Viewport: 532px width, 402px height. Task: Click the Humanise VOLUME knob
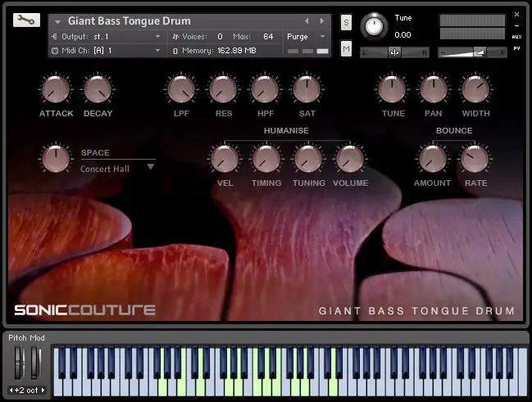pos(350,159)
